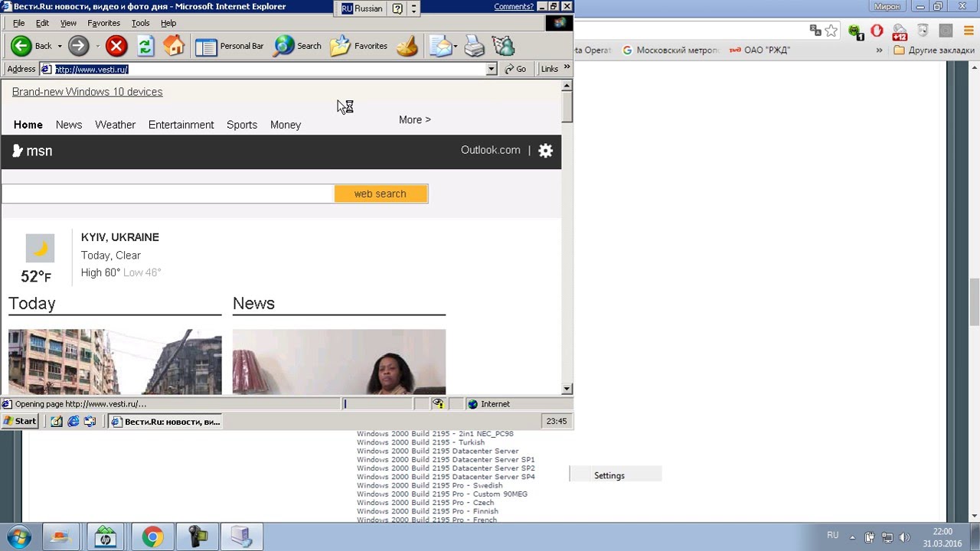The image size is (980, 551).
Task: Click Chrome icon on Windows 7 taskbar
Action: pyautogui.click(x=152, y=537)
